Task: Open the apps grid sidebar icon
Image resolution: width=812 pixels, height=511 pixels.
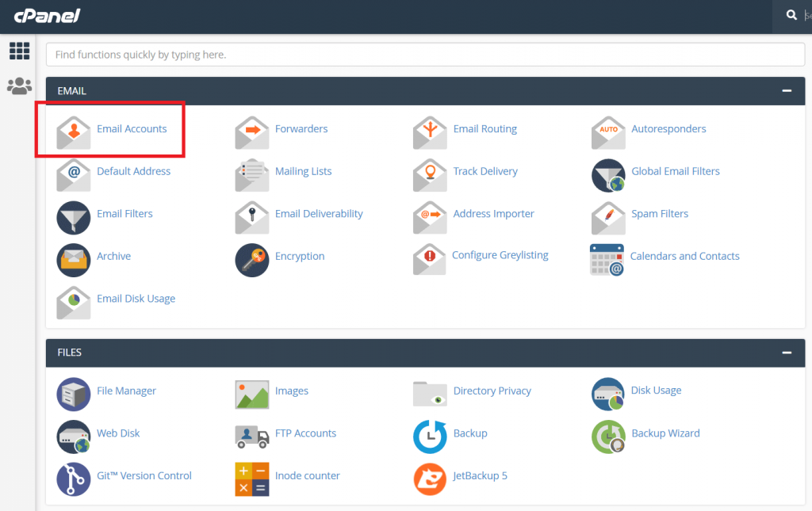Action: click(x=19, y=51)
